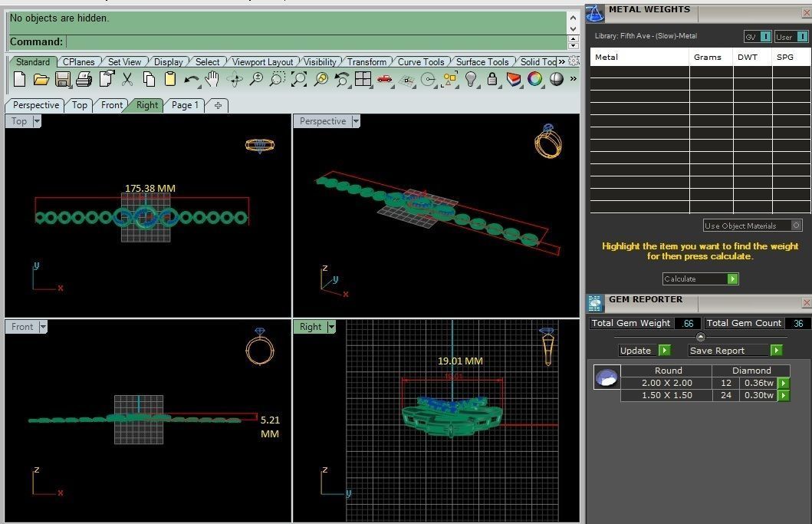
Task: Expand toolbar overflow chevron next to sphere
Action: click(x=574, y=79)
